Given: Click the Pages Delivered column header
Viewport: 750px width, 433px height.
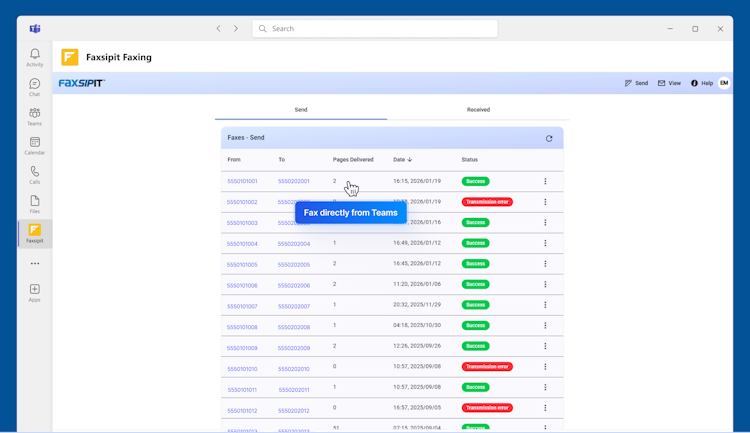Looking at the screenshot, I should tap(353, 160).
